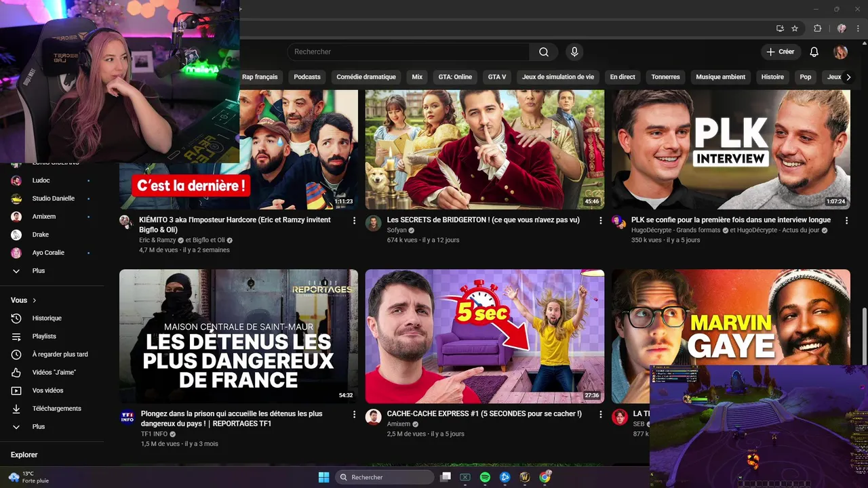Open more options for KIÉMITO 3 video
The image size is (868, 488).
[354, 221]
